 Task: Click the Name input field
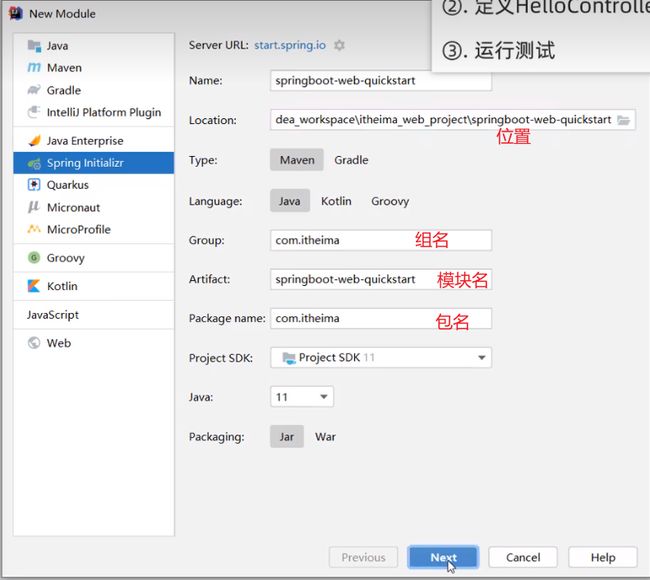381,80
